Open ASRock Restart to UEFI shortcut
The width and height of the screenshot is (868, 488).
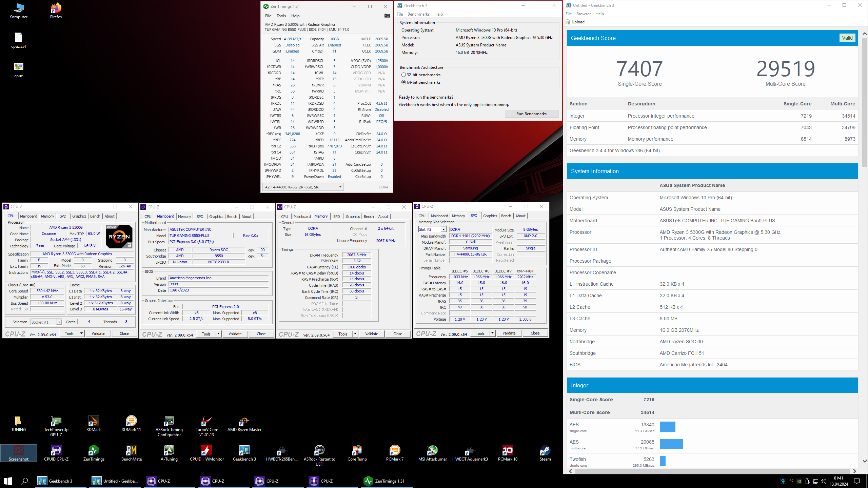tap(319, 456)
